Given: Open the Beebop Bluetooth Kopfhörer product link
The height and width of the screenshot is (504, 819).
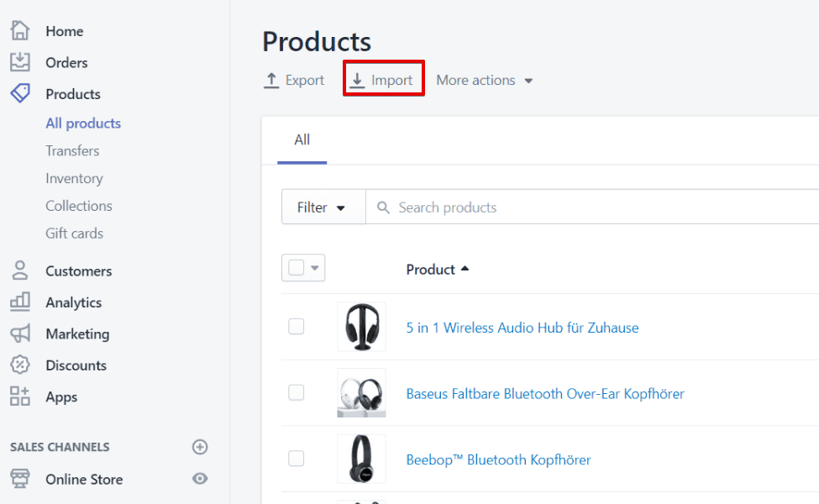Looking at the screenshot, I should pos(498,459).
